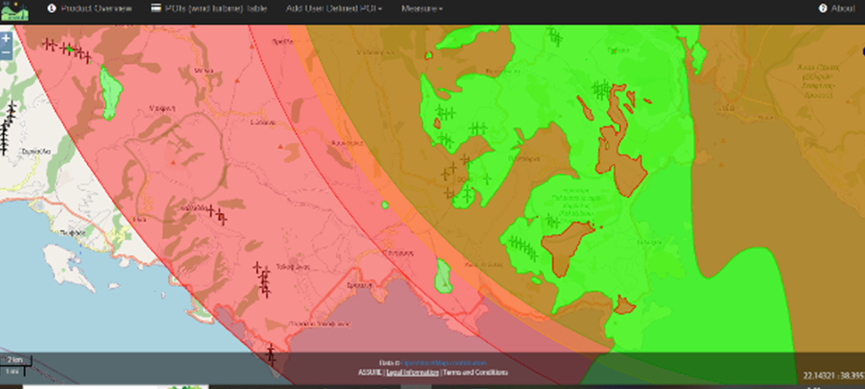Open the Product Overview menu item
Image resolution: width=865 pixels, height=389 pixels.
pos(96,9)
